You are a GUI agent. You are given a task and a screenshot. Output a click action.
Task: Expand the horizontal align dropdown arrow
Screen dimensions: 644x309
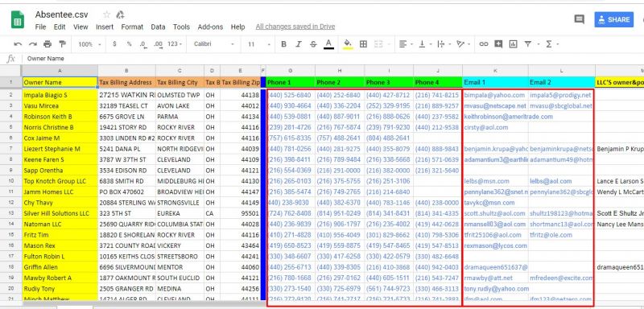click(411, 44)
